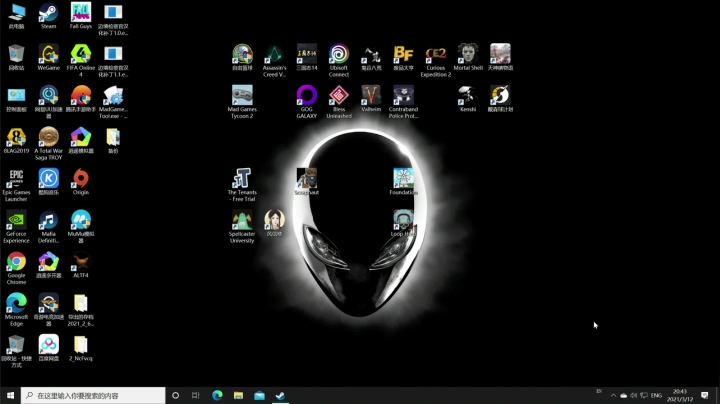
Task: Launch Kenshi from desktop
Action: 468,99
